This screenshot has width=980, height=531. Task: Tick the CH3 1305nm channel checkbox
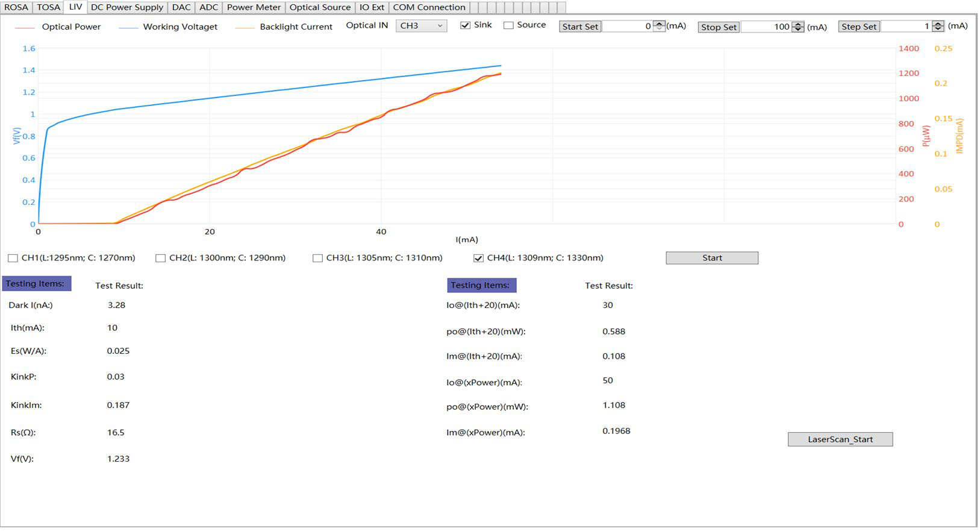(317, 258)
